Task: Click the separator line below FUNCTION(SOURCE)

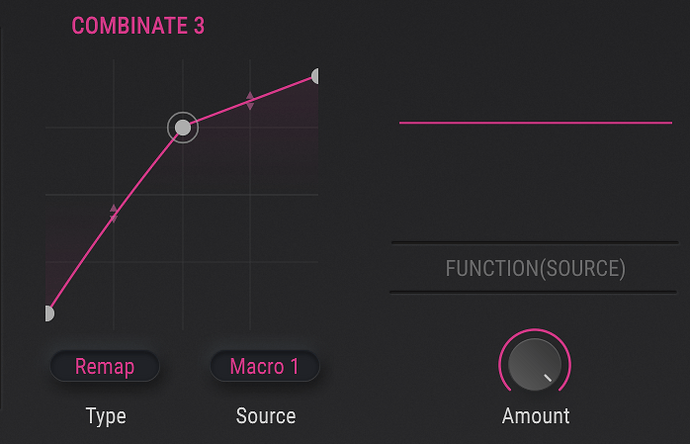Action: click(x=534, y=292)
